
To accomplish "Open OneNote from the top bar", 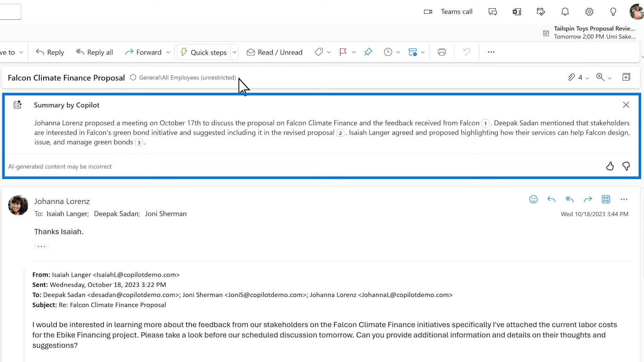I will (x=517, y=11).
